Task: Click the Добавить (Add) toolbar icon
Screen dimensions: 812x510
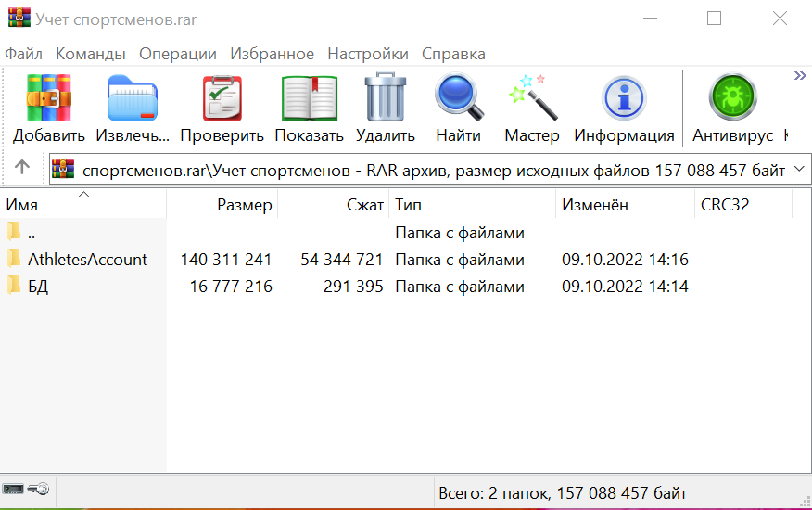Action: 49,99
